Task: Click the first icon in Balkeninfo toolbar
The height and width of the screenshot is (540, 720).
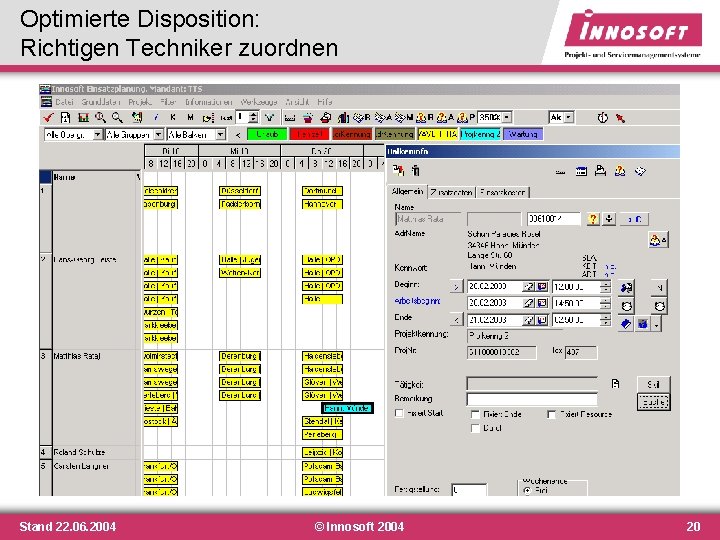Action: tap(399, 171)
